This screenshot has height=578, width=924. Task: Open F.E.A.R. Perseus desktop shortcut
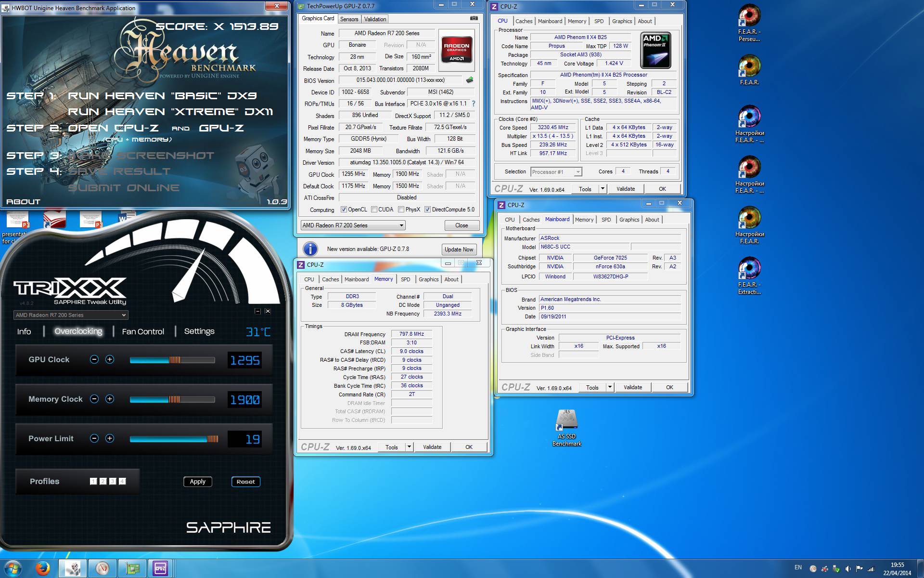(x=749, y=23)
